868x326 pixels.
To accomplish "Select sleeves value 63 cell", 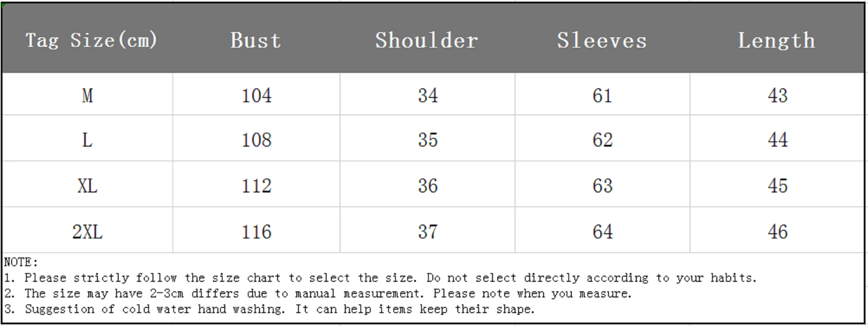I will (602, 186).
